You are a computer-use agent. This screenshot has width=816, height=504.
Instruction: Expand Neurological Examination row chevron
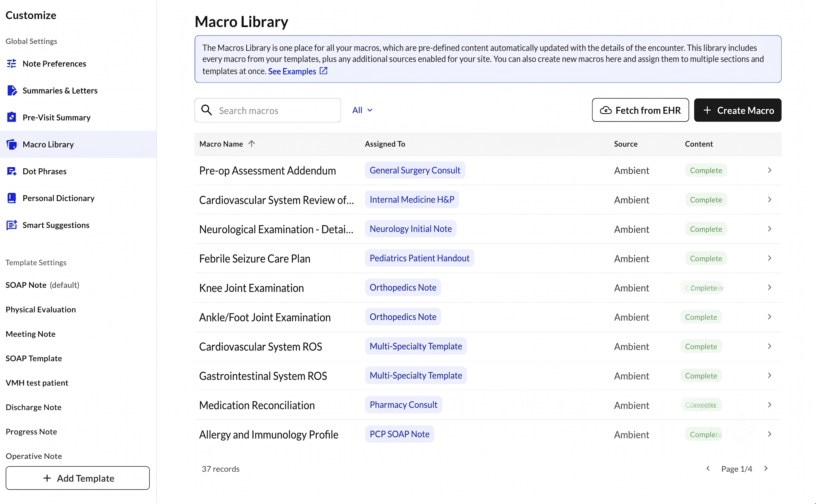[770, 229]
